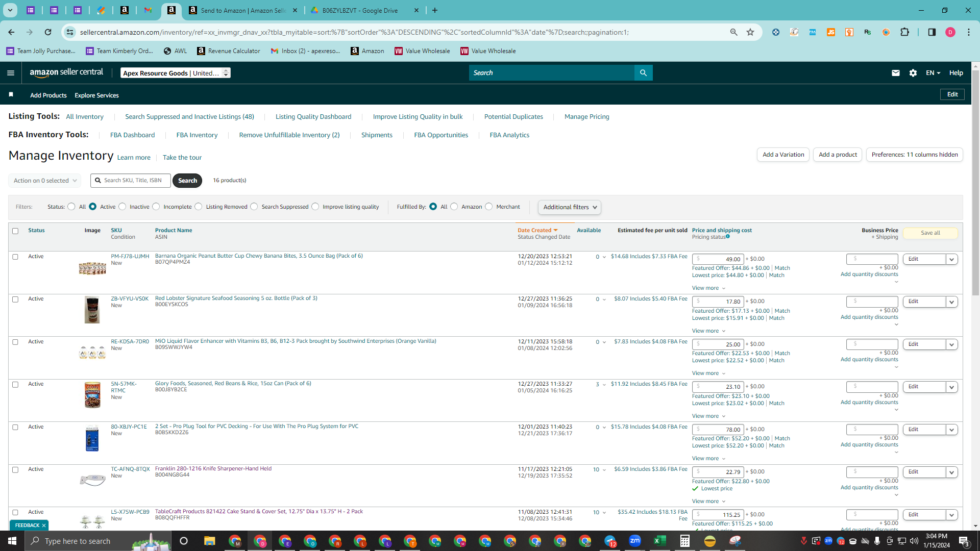
Task: Open Excel from the taskbar
Action: pyautogui.click(x=660, y=541)
